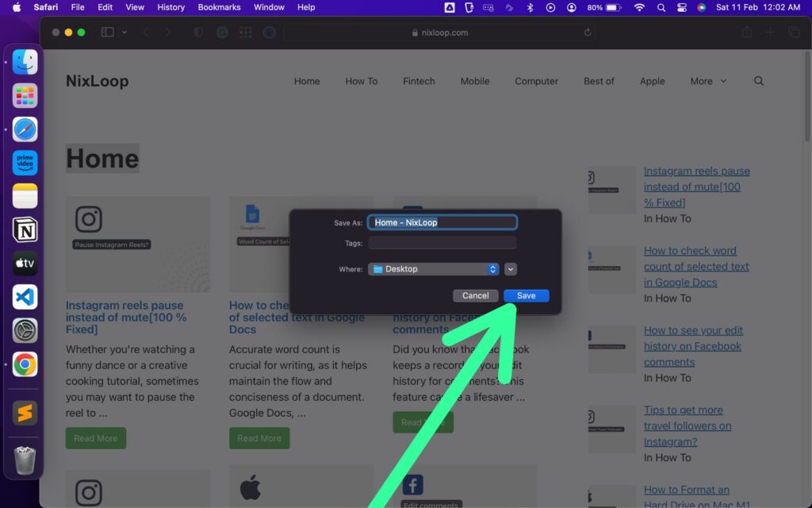The width and height of the screenshot is (812, 508).
Task: Click the Pause Instagram Reels article thumbnail
Action: click(138, 244)
